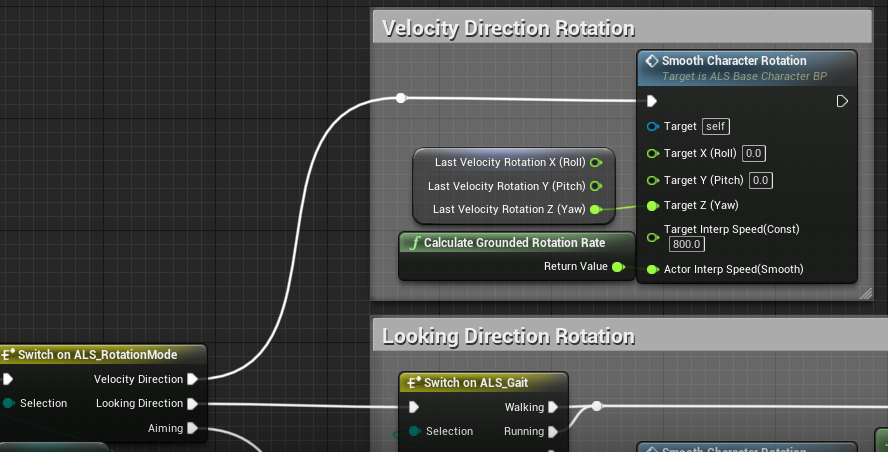Viewport: 888px width, 452px height.
Task: Select the Looking Direction Rotation comment header
Action: click(508, 336)
